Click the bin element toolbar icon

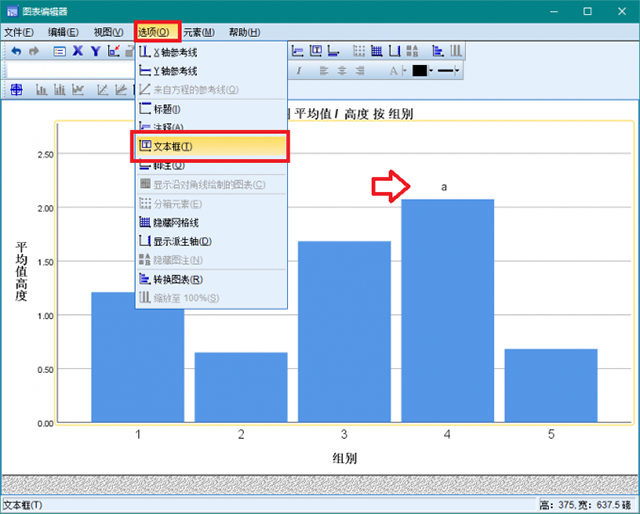point(359,51)
